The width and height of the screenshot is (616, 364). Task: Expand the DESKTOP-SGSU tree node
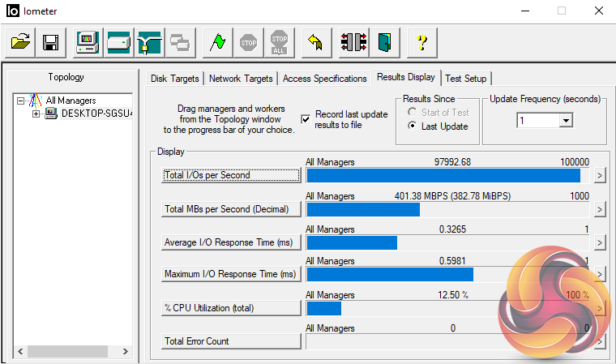click(x=36, y=113)
